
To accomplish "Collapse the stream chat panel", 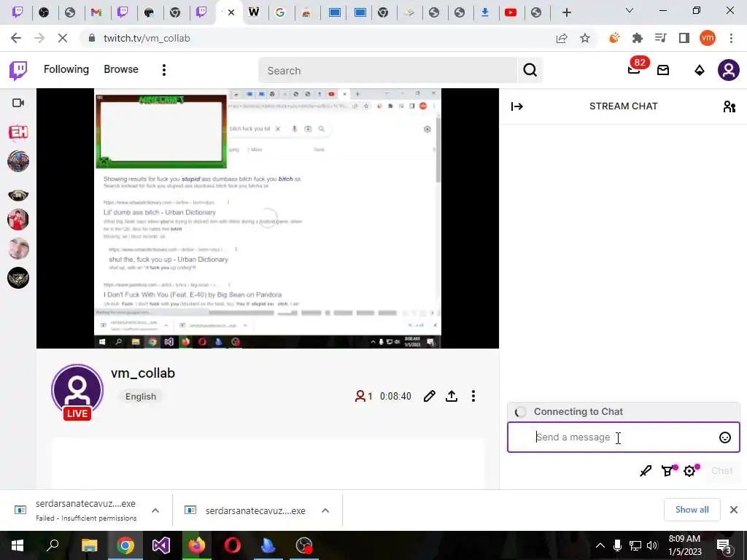I will 517,106.
